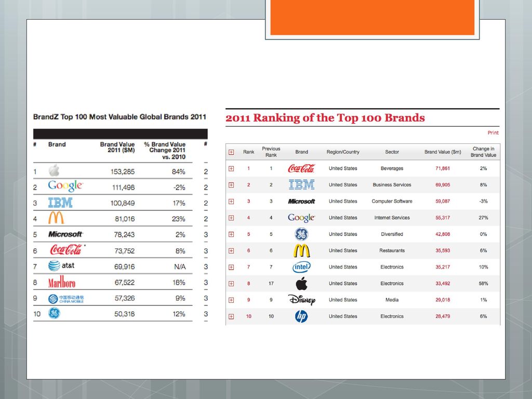
Task: Click the Google logo in the rank 4 row
Action: pyautogui.click(x=301, y=218)
